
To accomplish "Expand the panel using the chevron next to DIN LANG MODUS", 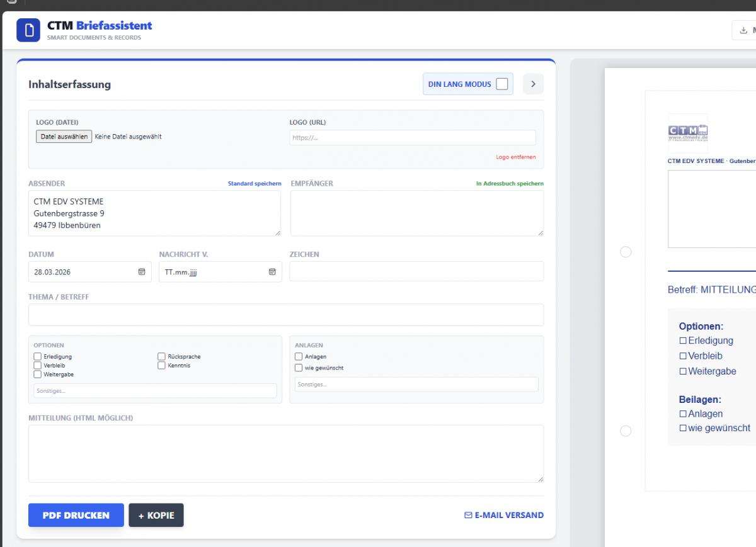I will (x=533, y=84).
